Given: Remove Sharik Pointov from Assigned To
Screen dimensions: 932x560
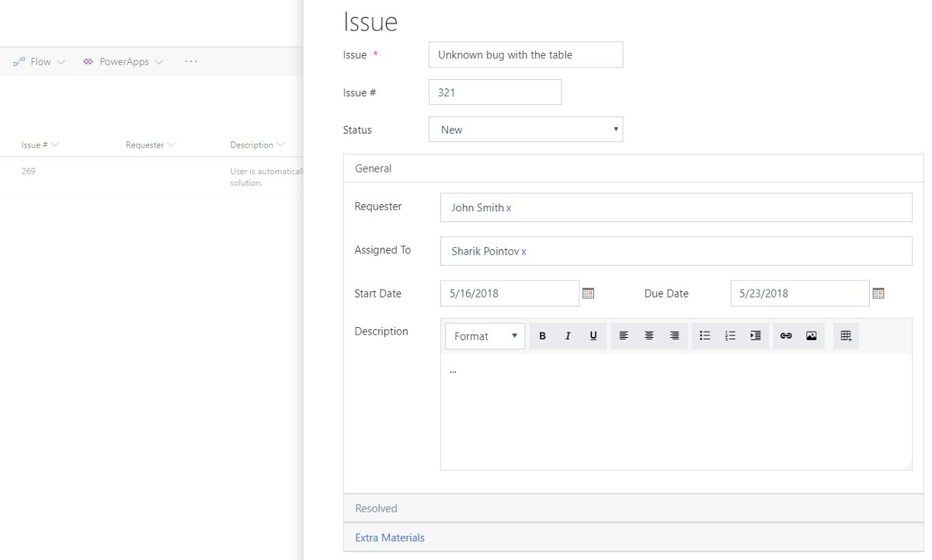Looking at the screenshot, I should 523,252.
